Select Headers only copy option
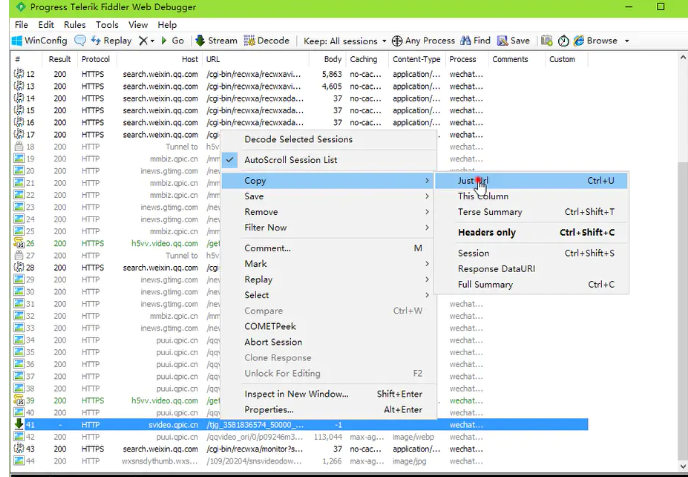 [531, 233]
